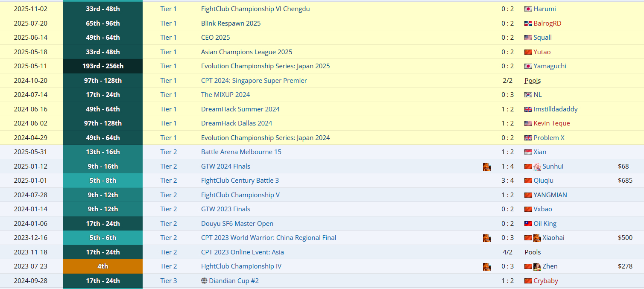Screen dimensions: 644x289
Task: Click the 3 : 4 score against Qiuqiu
Action: [508, 181]
